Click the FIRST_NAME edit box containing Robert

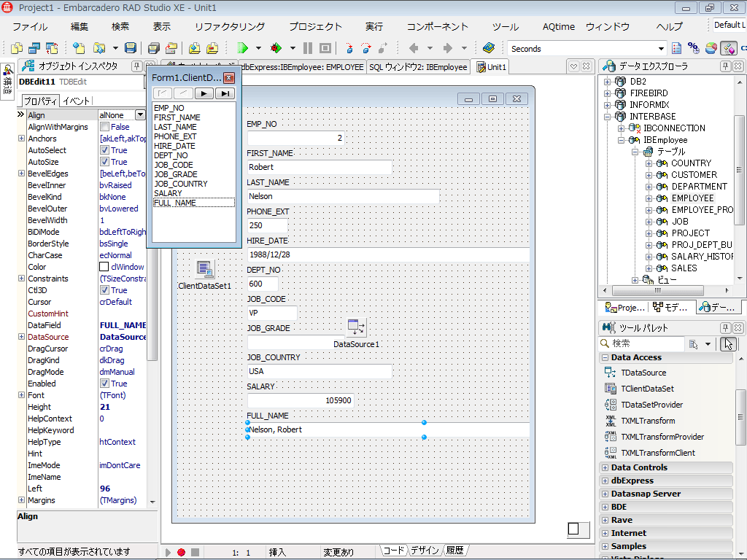tap(320, 167)
